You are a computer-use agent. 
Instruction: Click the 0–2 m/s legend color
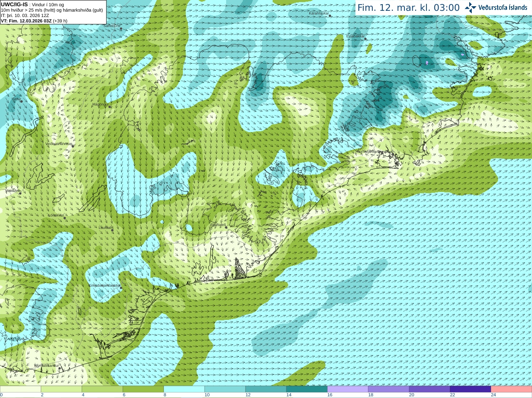point(20,389)
